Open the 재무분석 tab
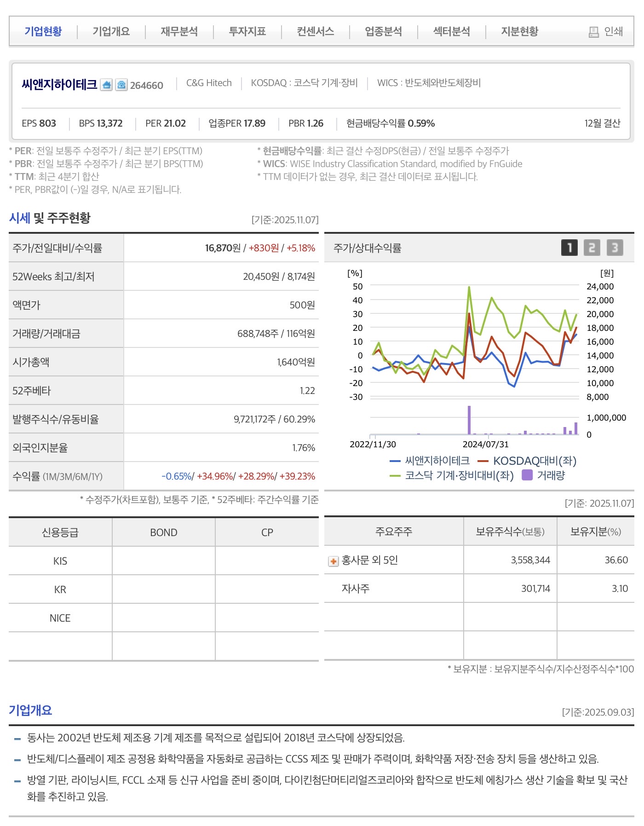The height and width of the screenshot is (826, 644). 179,31
